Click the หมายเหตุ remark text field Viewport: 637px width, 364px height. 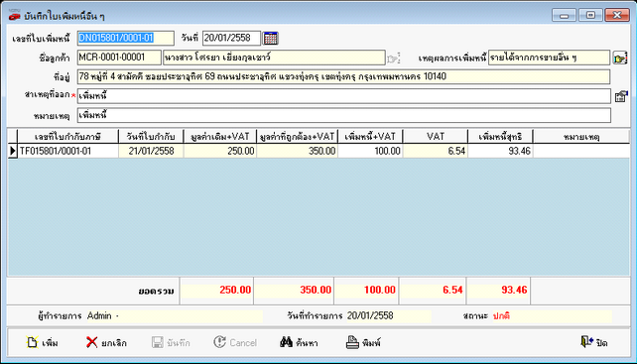pyautogui.click(x=343, y=116)
